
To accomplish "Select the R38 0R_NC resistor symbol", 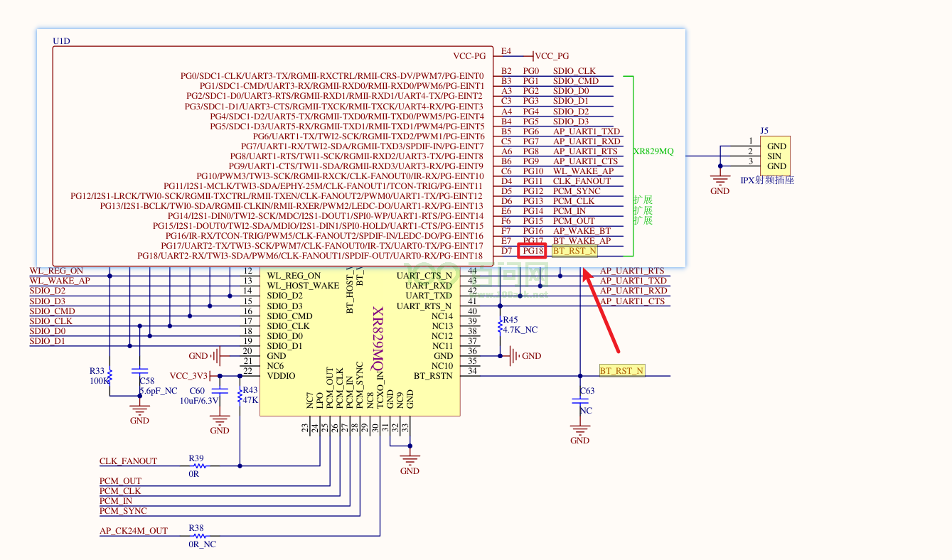I will 197,536.
